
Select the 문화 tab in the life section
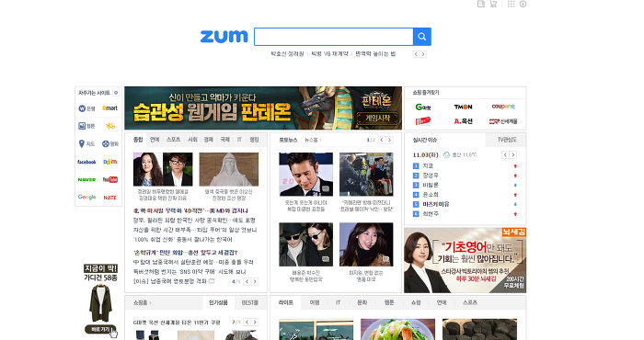362,302
